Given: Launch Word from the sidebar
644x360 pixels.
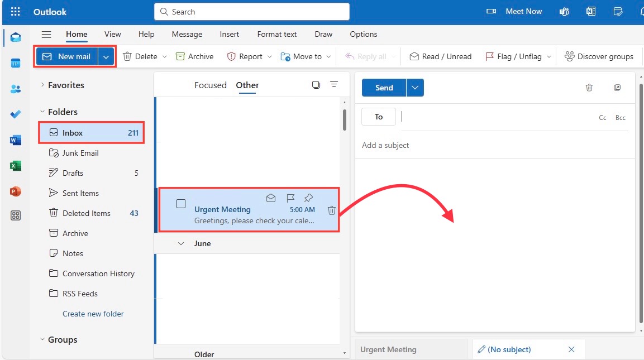Looking at the screenshot, I should click(16, 140).
